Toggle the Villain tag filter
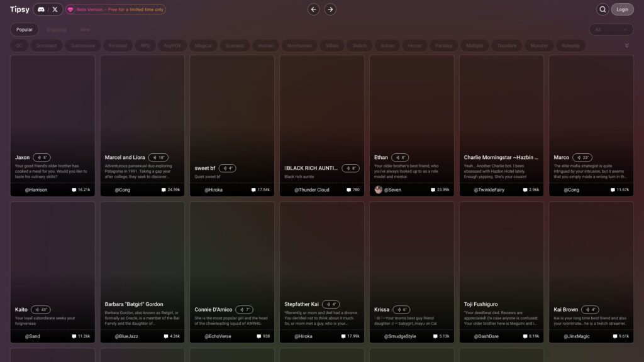This screenshot has width=644, height=362. [x=332, y=45]
